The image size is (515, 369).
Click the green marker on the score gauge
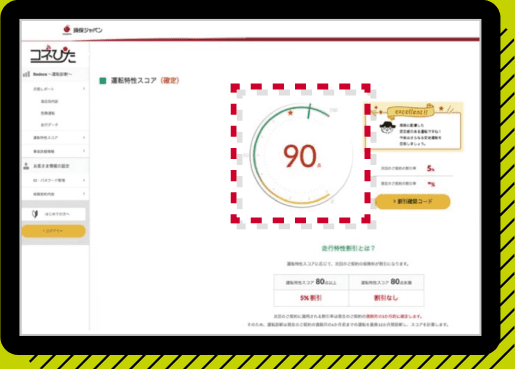309,111
